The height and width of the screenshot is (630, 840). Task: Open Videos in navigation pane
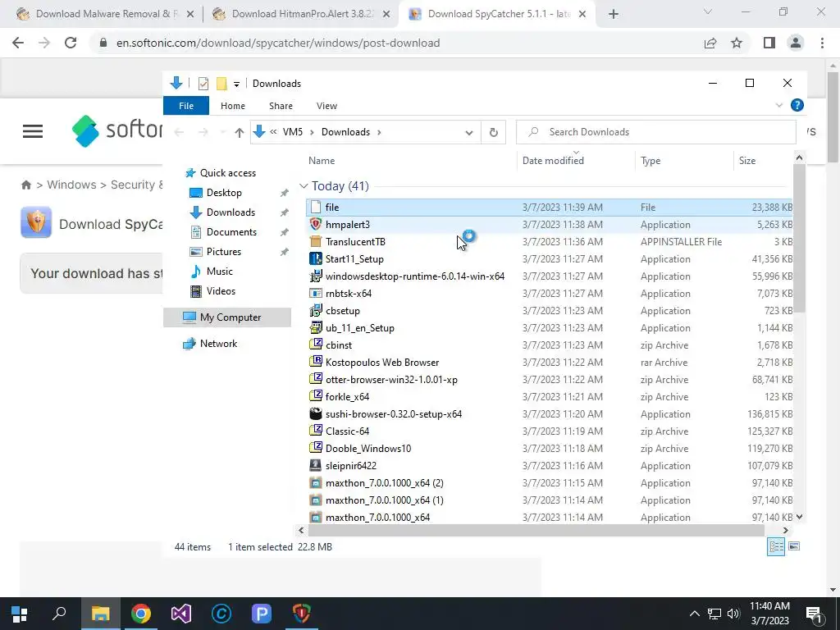pyautogui.click(x=221, y=291)
